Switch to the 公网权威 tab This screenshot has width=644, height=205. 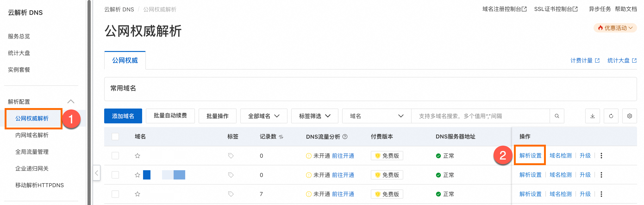pos(125,60)
